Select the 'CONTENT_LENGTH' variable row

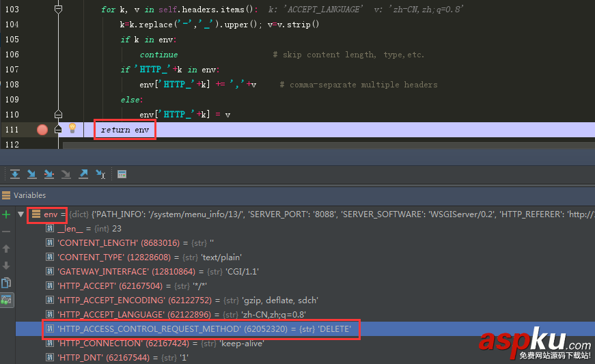305,243
